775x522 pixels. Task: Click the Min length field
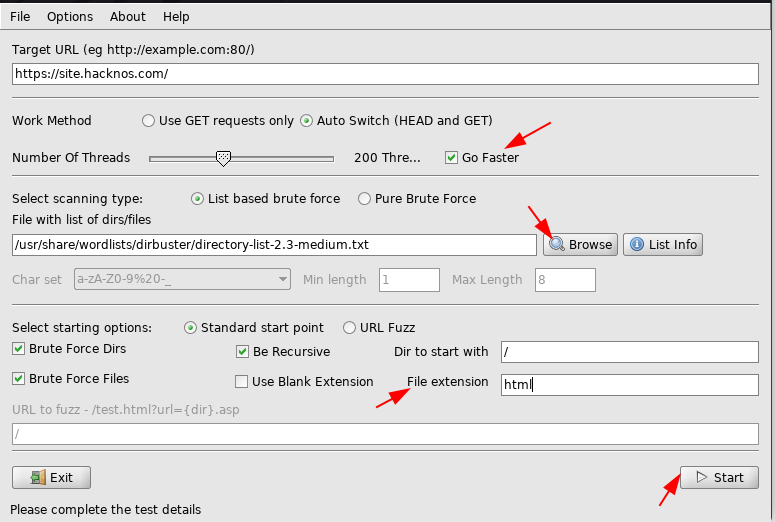[409, 280]
